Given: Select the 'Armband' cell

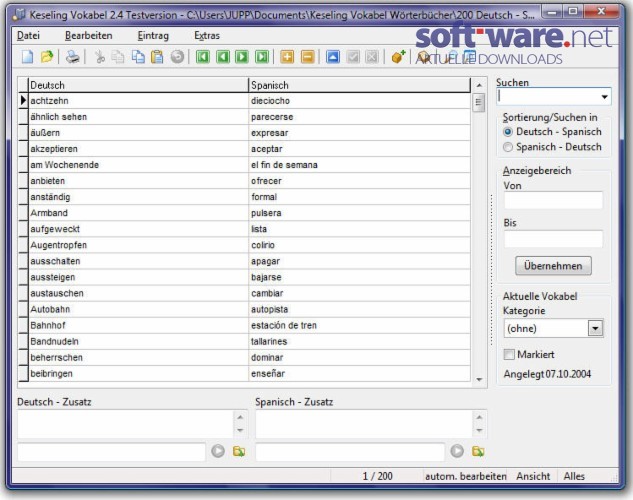Looking at the screenshot, I should coord(138,213).
